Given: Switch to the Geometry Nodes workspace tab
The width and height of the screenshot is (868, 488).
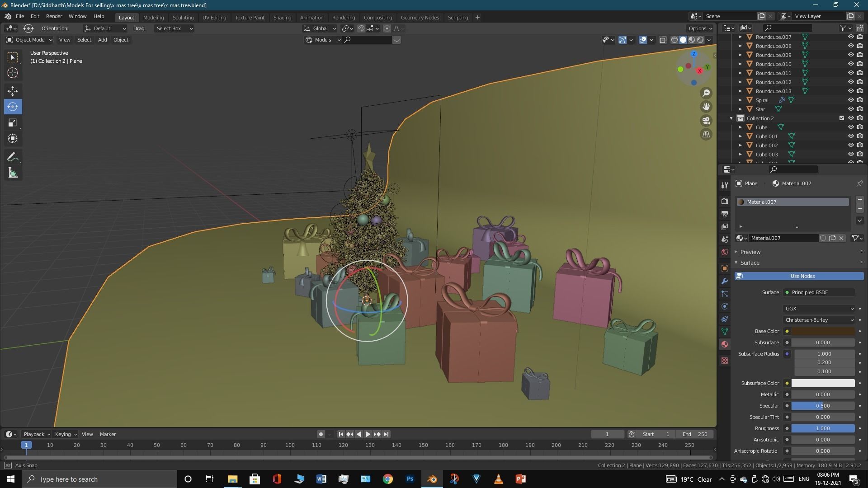Looking at the screenshot, I should [x=420, y=17].
